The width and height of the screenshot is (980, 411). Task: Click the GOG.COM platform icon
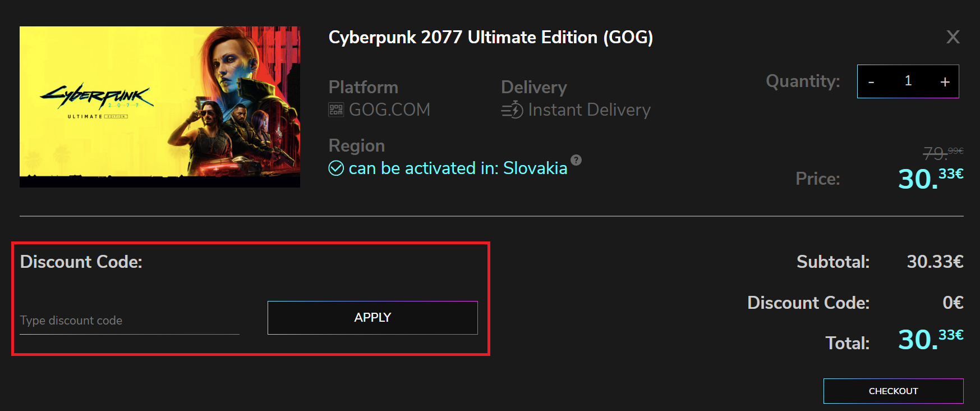pyautogui.click(x=336, y=109)
